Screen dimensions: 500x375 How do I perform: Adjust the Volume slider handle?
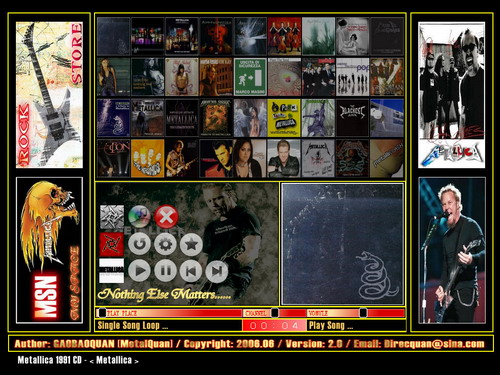click(363, 313)
